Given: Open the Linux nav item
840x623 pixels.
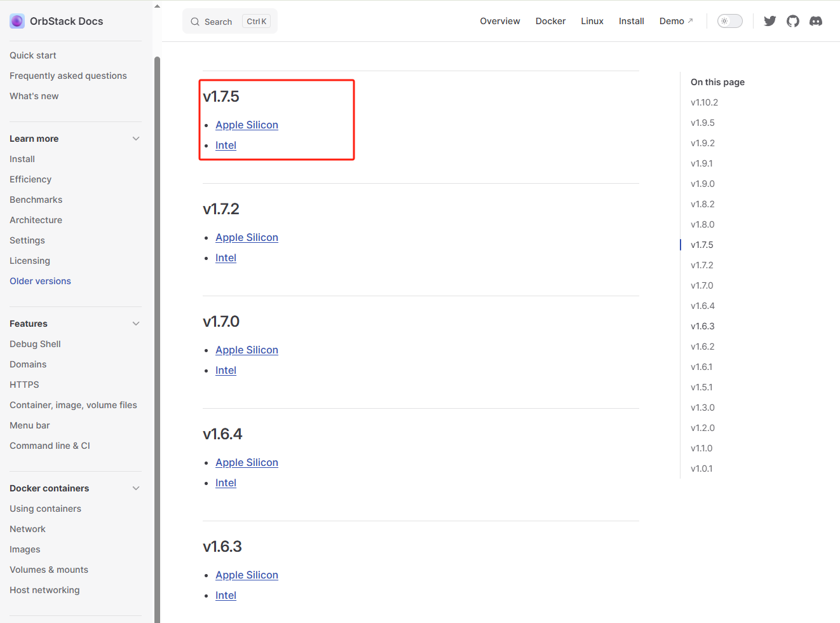Looking at the screenshot, I should [592, 21].
